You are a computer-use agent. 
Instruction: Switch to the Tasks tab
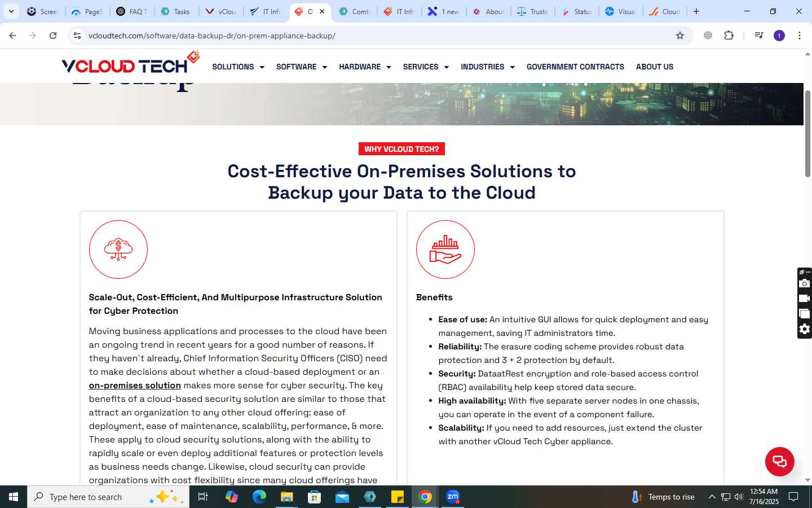coord(175,11)
